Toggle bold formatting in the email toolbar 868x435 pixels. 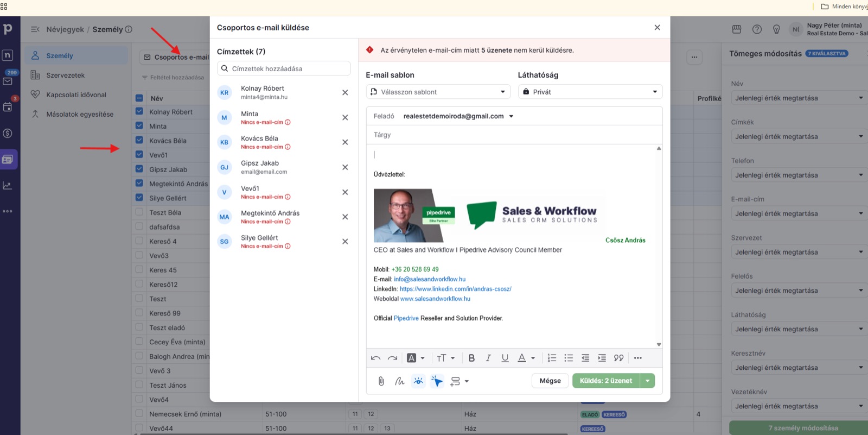coord(471,358)
